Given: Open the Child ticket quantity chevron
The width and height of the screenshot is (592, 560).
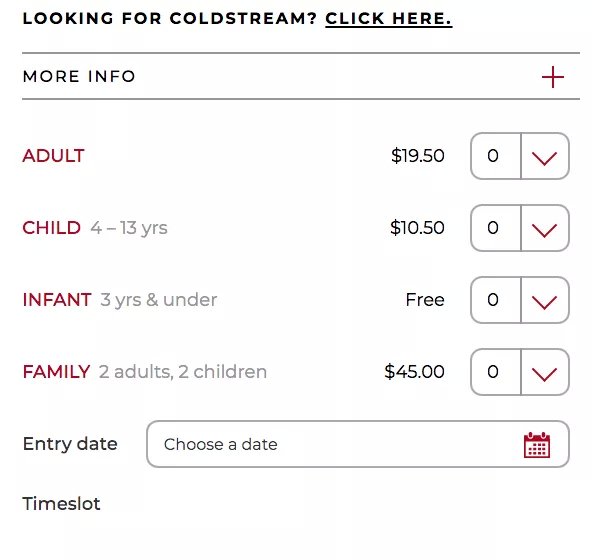Looking at the screenshot, I should (x=544, y=228).
